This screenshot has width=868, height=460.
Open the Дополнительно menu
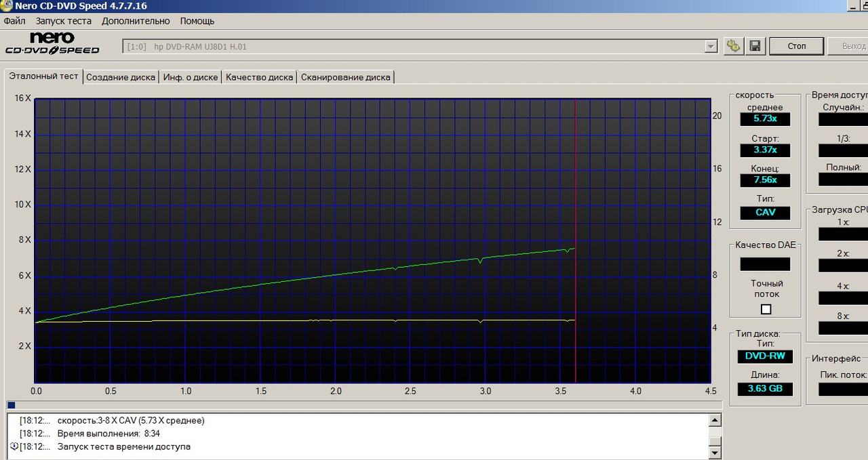point(136,21)
